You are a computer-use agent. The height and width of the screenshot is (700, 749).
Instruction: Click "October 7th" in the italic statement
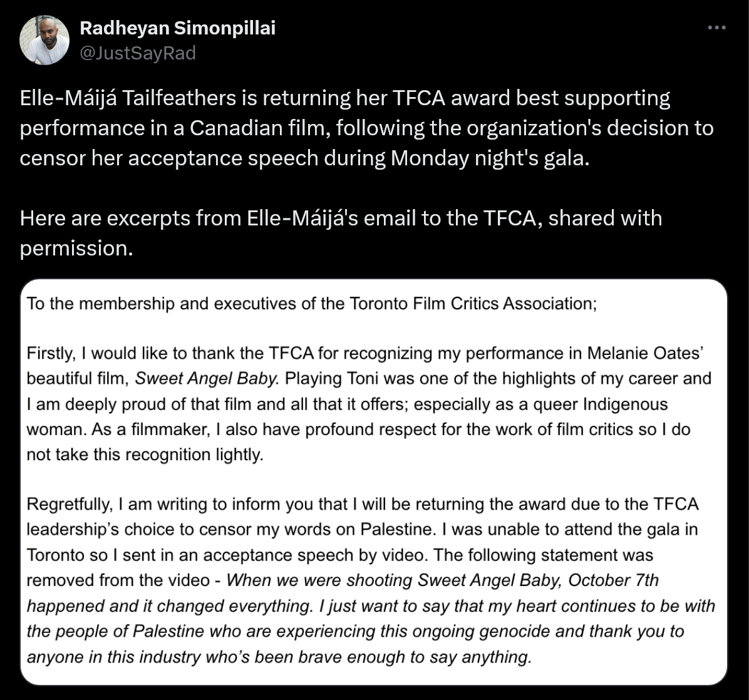pyautogui.click(x=614, y=580)
